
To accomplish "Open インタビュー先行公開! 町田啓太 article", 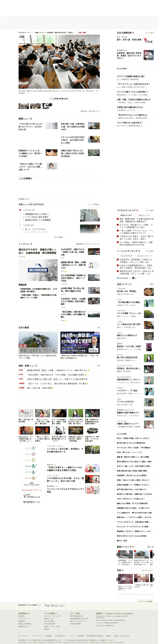I will tap(65, 450).
